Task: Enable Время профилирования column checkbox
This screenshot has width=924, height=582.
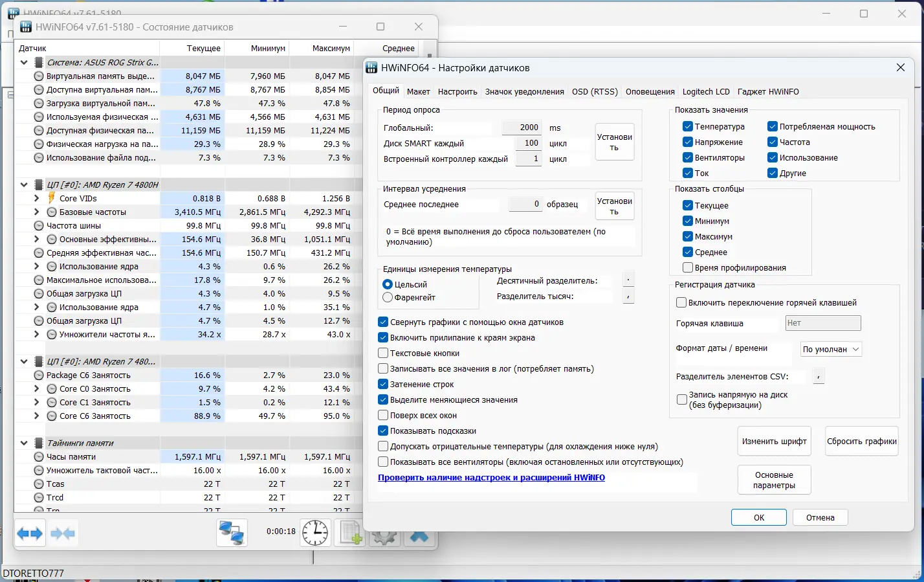Action: click(x=688, y=267)
